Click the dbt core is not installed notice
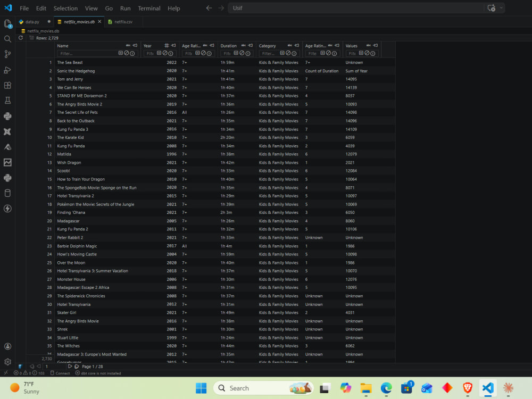 [x=98, y=373]
